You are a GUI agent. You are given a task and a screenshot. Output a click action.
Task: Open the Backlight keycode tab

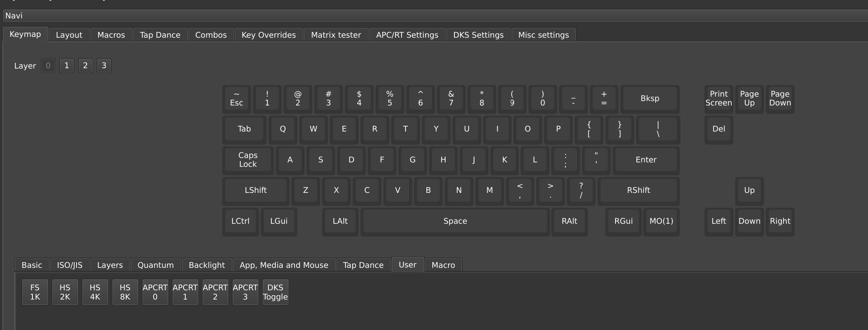coord(207,265)
